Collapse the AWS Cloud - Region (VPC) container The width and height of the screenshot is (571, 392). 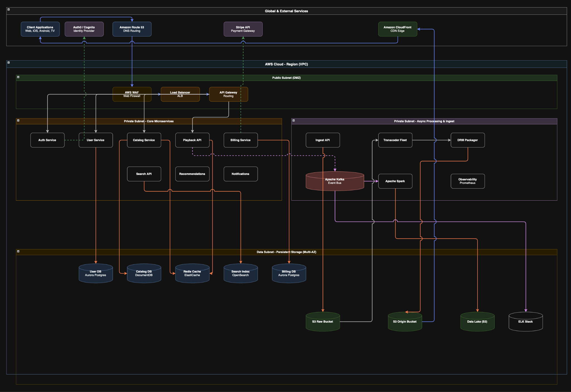tap(9, 62)
